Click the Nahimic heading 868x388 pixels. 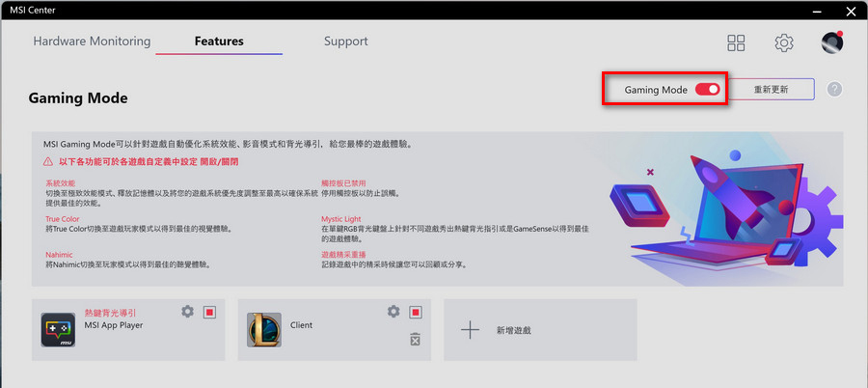click(x=59, y=255)
